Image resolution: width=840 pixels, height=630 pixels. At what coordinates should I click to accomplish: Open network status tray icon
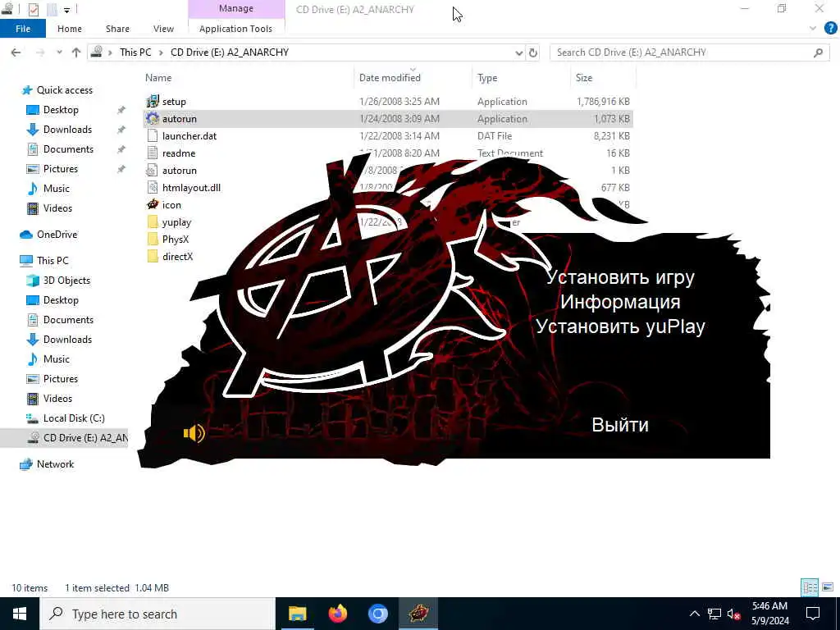714,614
